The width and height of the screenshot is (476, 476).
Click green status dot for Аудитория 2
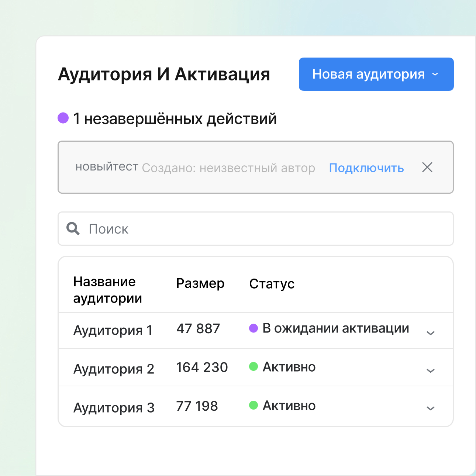point(253,366)
